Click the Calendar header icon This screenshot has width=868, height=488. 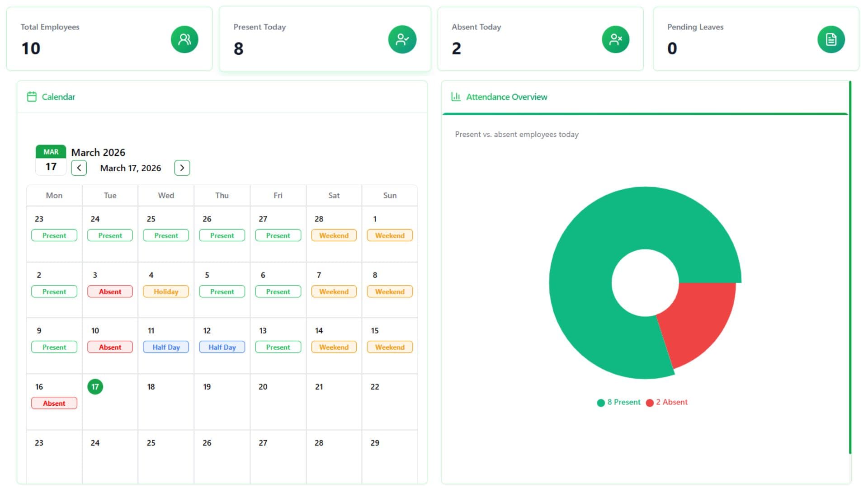click(x=32, y=97)
